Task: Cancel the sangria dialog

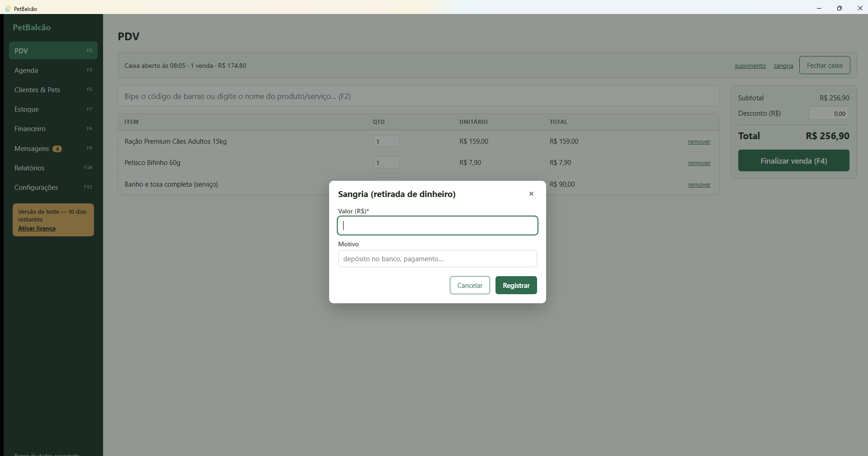Action: (x=470, y=285)
